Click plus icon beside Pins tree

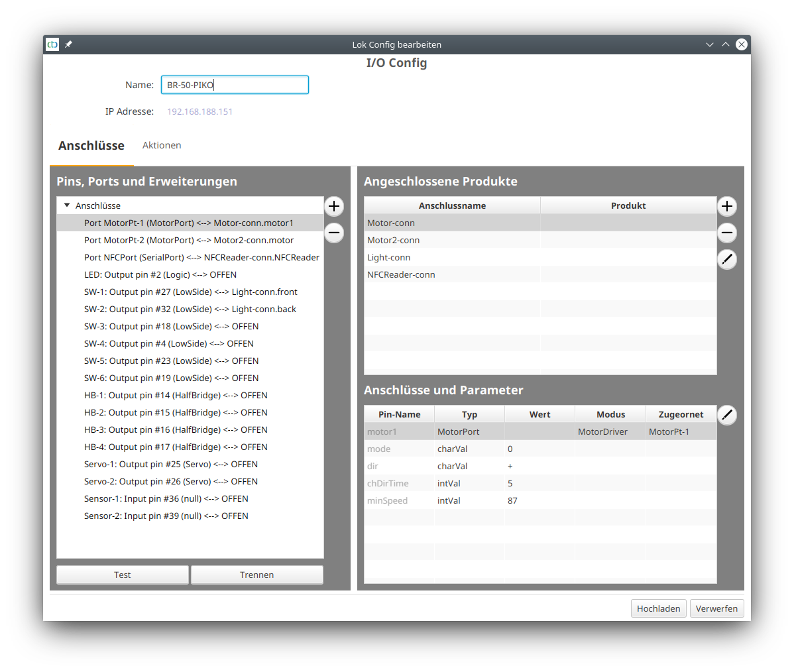click(x=334, y=206)
